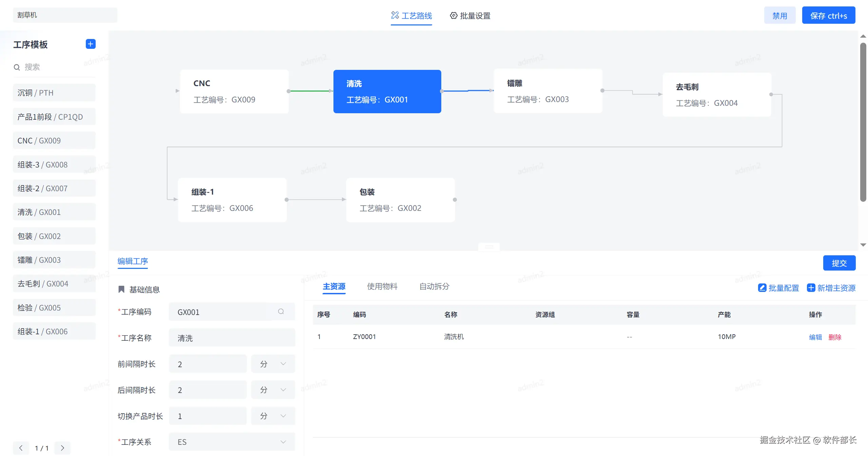
Task: Click the panel resize handle below canvas
Action: coord(489,247)
